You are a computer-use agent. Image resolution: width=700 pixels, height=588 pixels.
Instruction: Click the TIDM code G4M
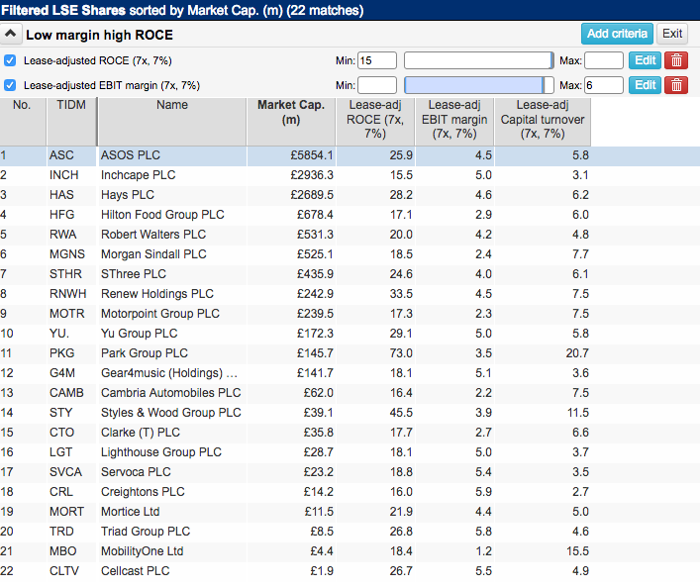(x=62, y=373)
